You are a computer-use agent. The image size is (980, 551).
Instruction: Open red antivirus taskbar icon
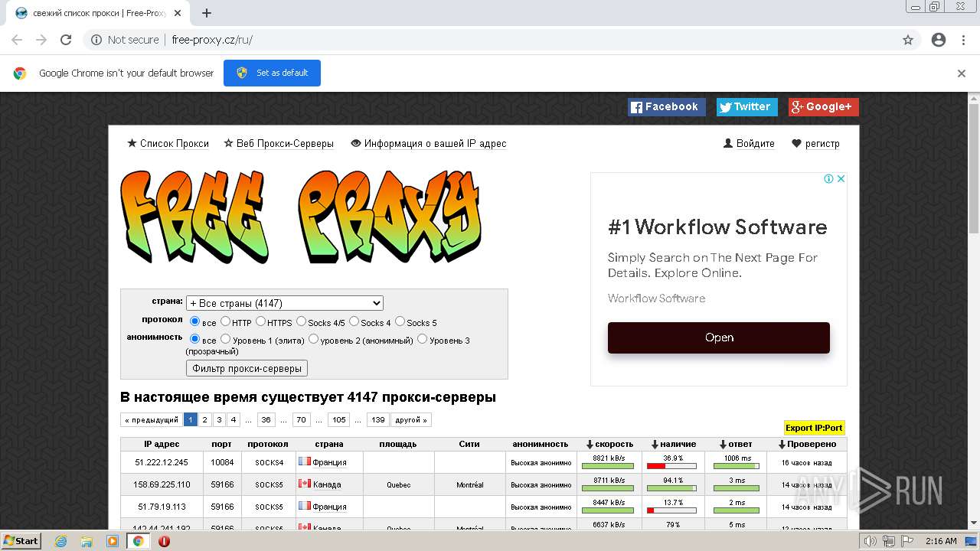(164, 541)
